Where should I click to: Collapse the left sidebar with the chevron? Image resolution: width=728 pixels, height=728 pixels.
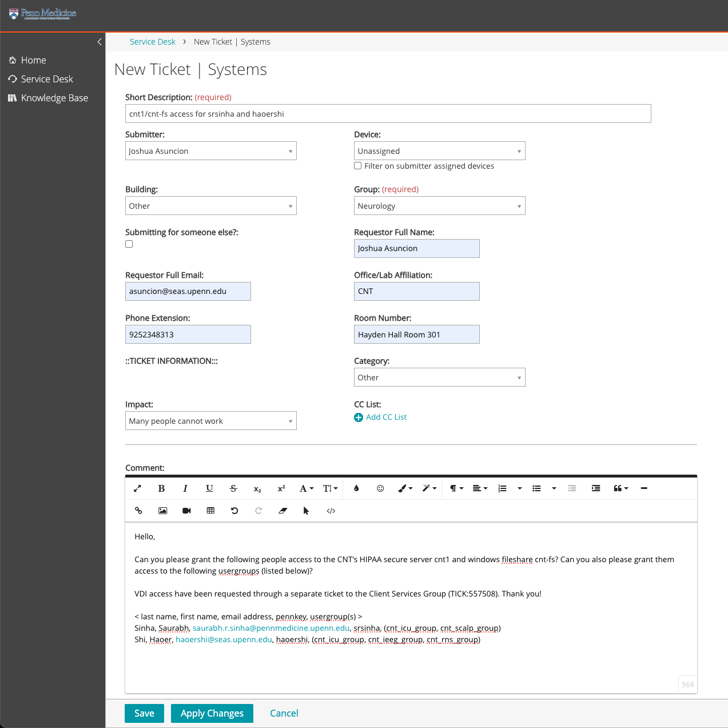(100, 42)
